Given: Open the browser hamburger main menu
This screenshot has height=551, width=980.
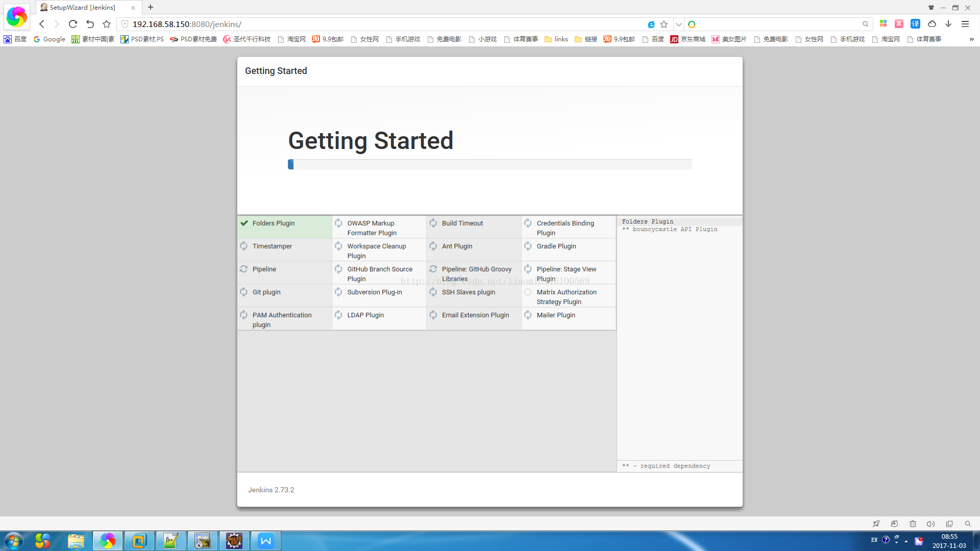Looking at the screenshot, I should click(x=965, y=24).
